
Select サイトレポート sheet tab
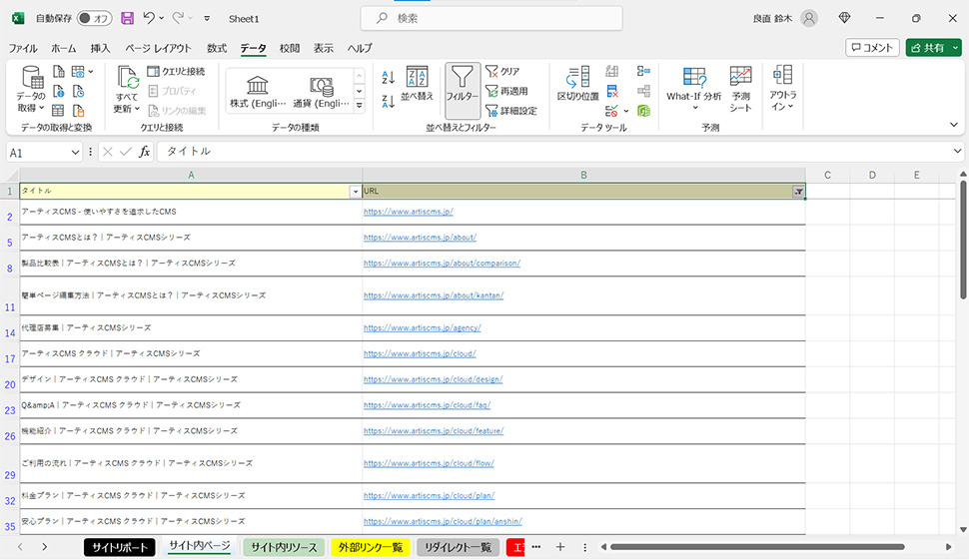point(119,547)
